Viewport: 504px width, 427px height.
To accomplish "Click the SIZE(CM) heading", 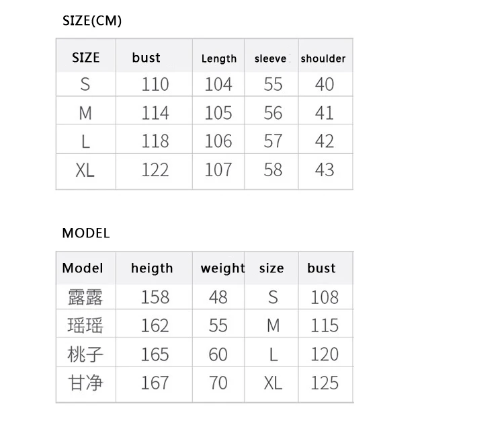I will (x=92, y=21).
